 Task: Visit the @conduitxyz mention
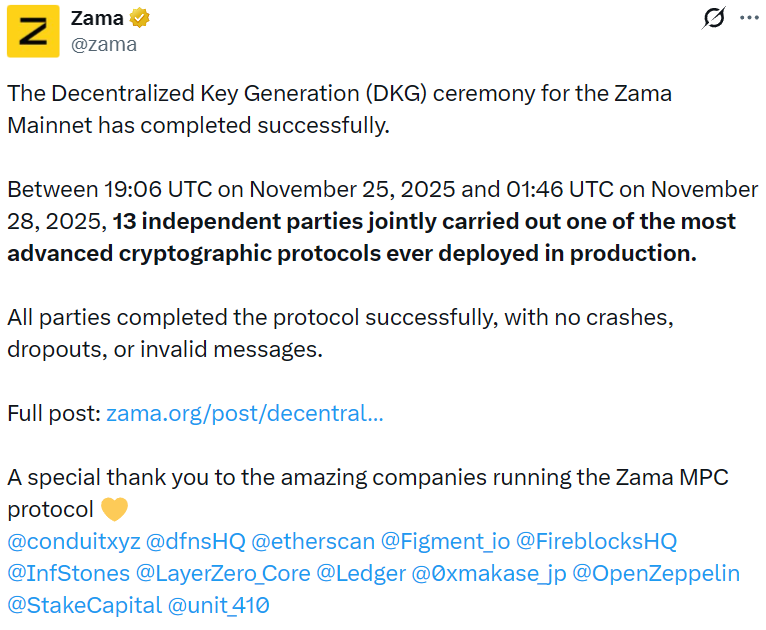pyautogui.click(x=72, y=541)
